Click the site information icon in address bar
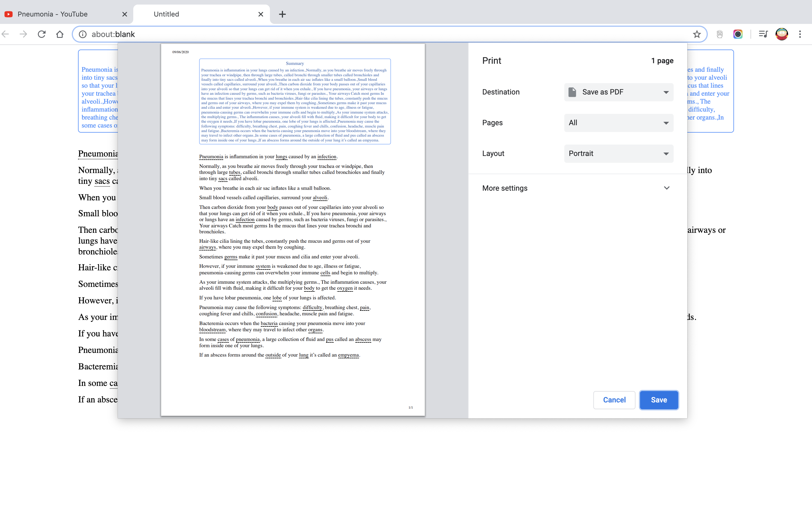Image resolution: width=812 pixels, height=510 pixels. tap(83, 34)
